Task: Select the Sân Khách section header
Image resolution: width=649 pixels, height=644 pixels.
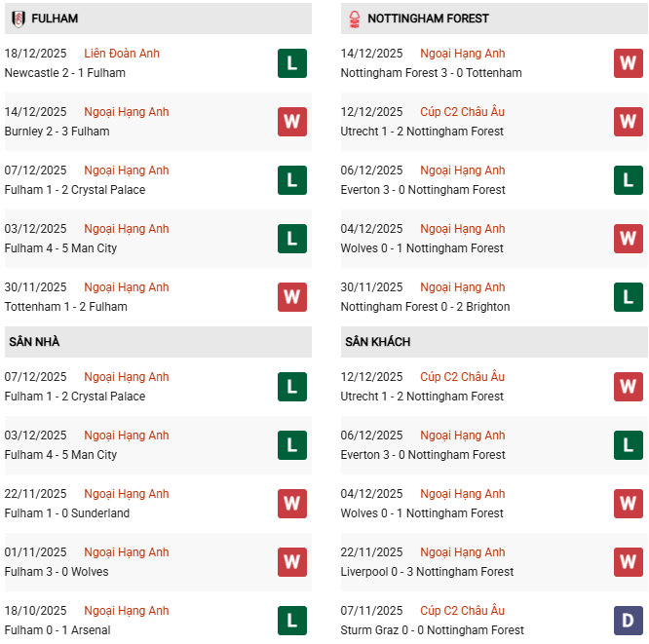Action: 377,342
